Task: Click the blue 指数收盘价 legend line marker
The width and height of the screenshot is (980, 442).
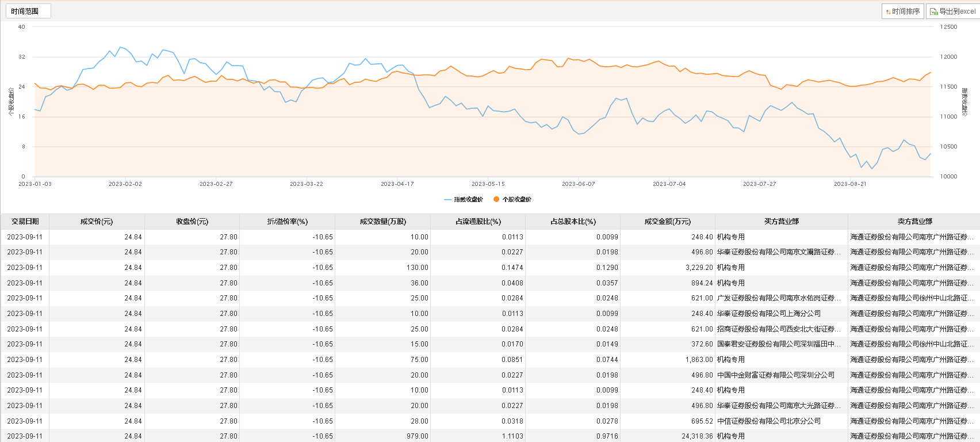Action: (448, 200)
